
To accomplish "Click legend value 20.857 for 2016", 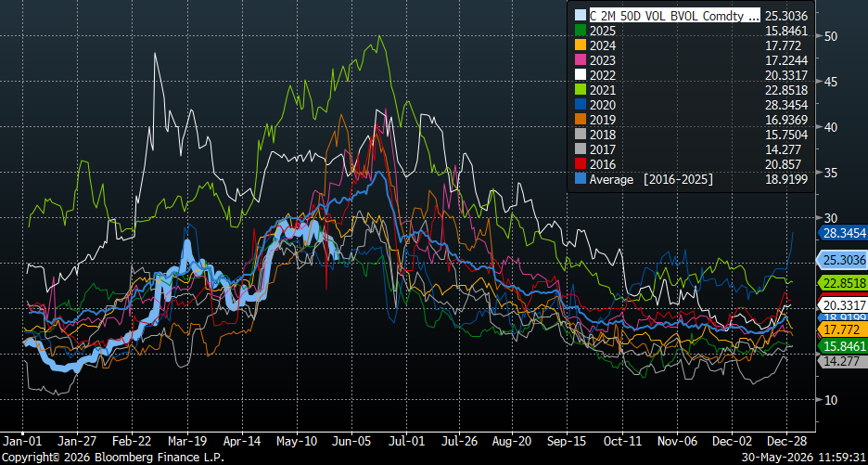I will pyautogui.click(x=782, y=164).
